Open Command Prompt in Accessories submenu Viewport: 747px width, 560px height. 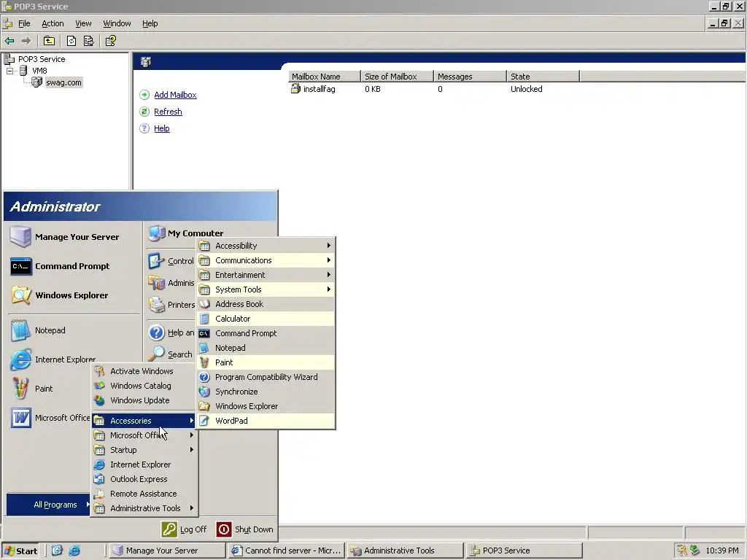pyautogui.click(x=266, y=333)
